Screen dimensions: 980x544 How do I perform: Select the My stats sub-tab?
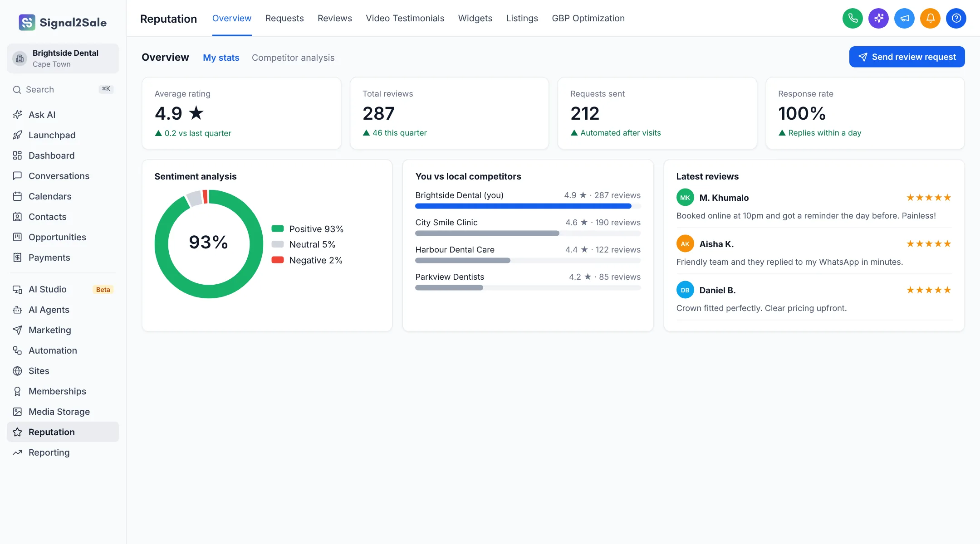tap(221, 58)
